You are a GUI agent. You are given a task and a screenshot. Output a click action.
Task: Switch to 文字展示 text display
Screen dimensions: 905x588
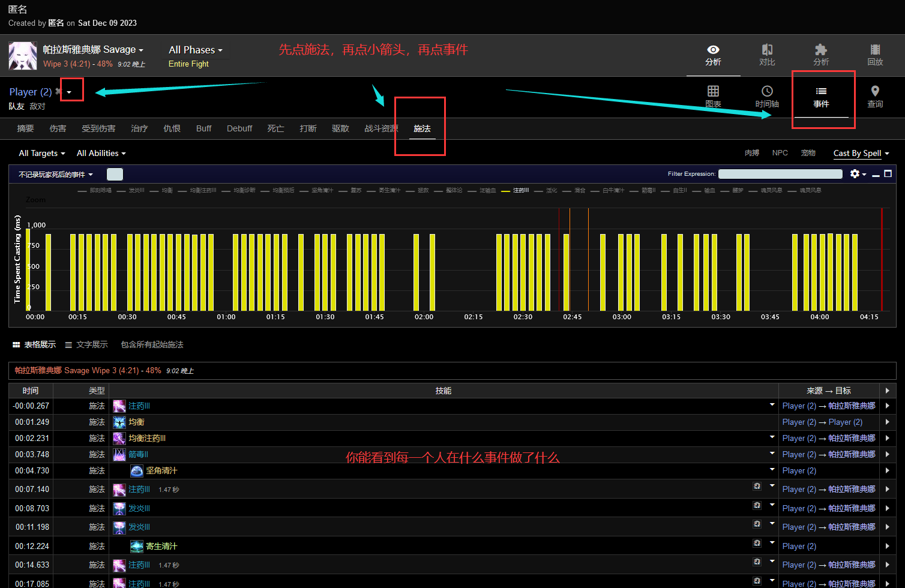(86, 345)
